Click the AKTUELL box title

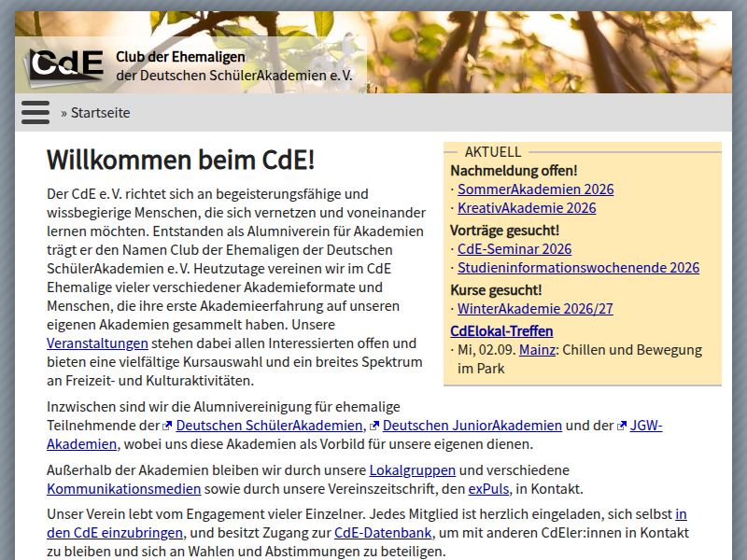[493, 152]
